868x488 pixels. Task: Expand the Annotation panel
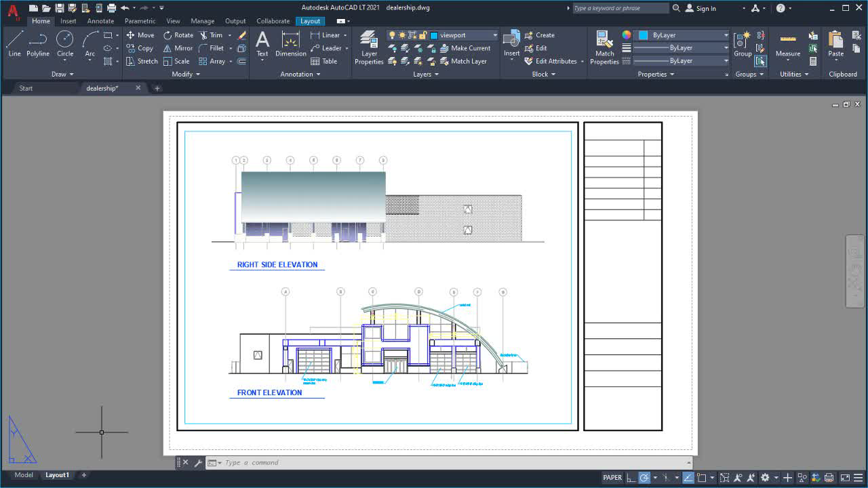(300, 74)
